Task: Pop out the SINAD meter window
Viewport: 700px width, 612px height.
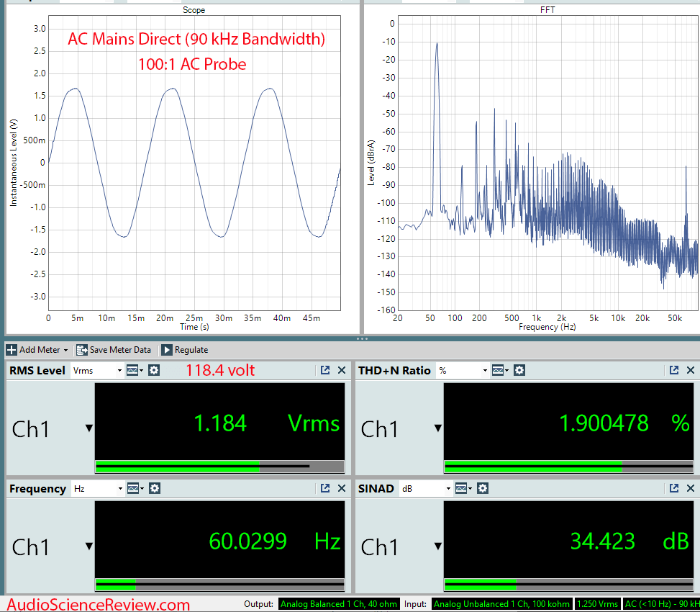Action: click(674, 488)
